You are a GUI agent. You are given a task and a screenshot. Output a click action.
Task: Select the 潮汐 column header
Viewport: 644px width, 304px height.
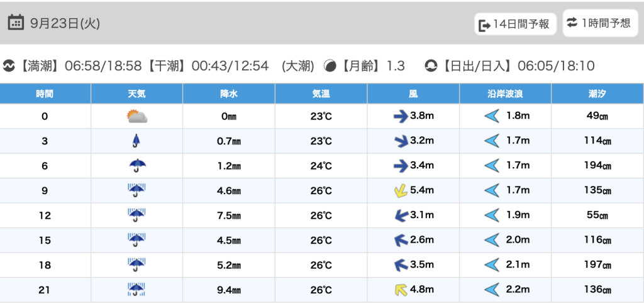(x=597, y=94)
